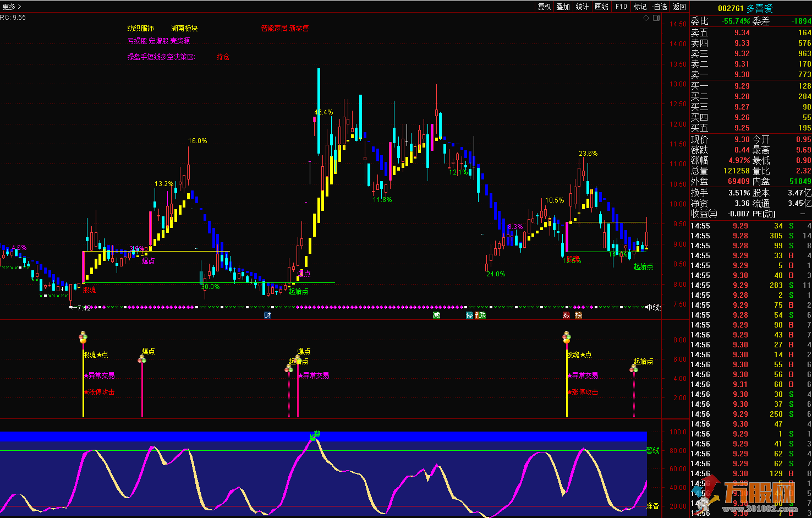812x518 pixels.
Task: Click the 买五 bid price 9.25
Action: click(x=742, y=128)
